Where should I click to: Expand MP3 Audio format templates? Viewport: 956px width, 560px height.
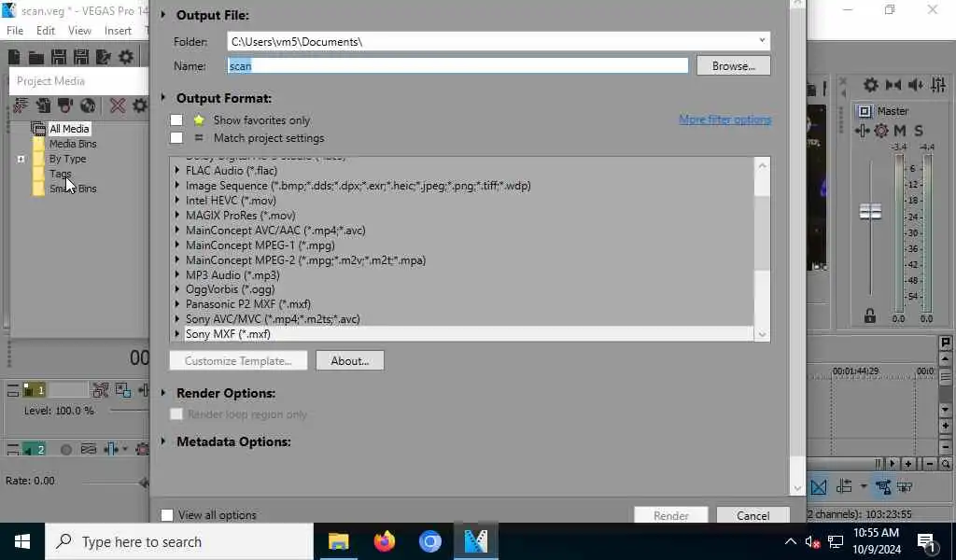[x=177, y=274]
